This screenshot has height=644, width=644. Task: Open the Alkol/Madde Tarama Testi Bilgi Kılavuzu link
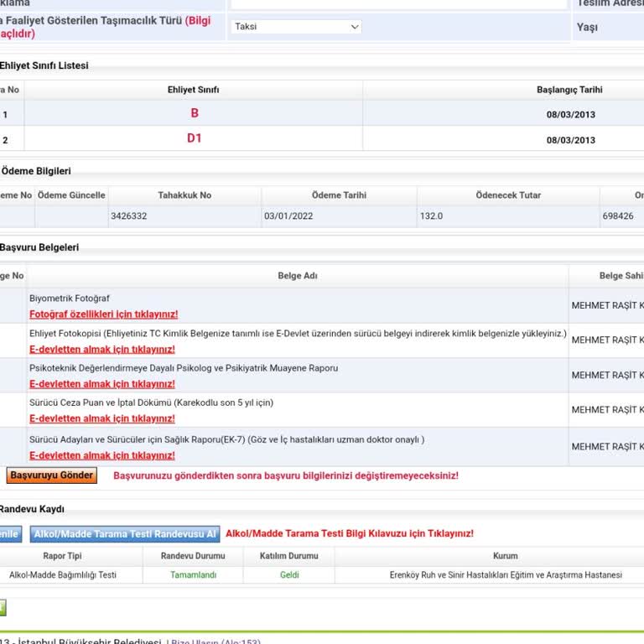tap(349, 533)
